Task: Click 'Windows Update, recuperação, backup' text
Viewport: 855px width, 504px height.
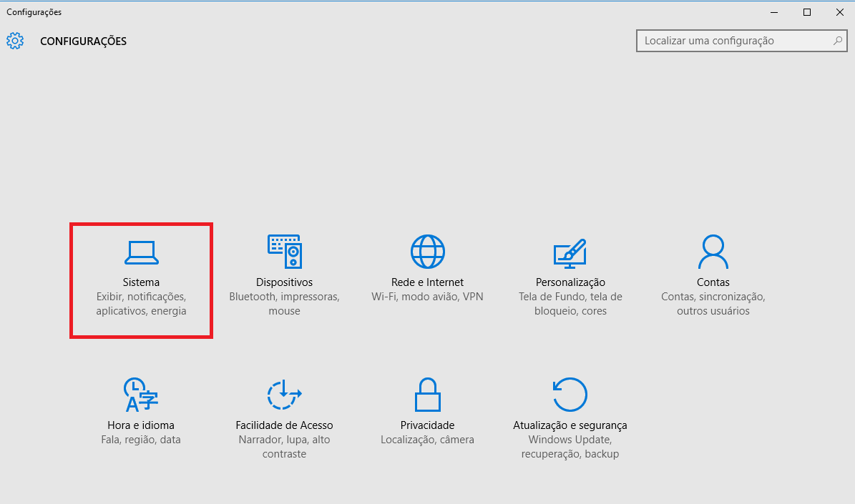Action: [570, 447]
